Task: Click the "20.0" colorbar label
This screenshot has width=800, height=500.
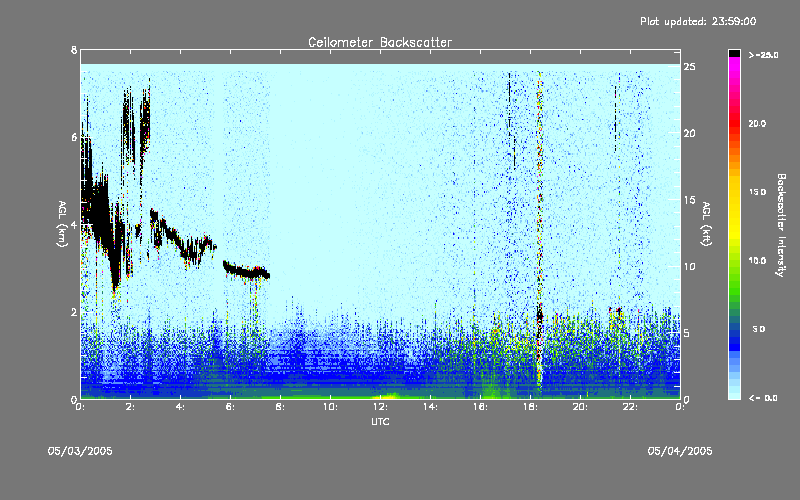Action: pos(757,123)
